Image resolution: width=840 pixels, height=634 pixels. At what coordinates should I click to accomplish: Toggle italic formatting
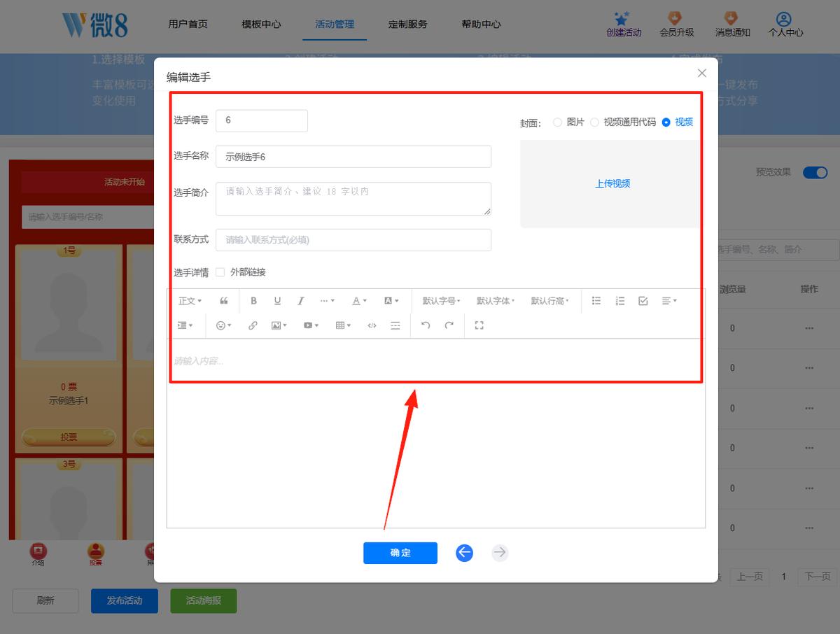point(301,301)
